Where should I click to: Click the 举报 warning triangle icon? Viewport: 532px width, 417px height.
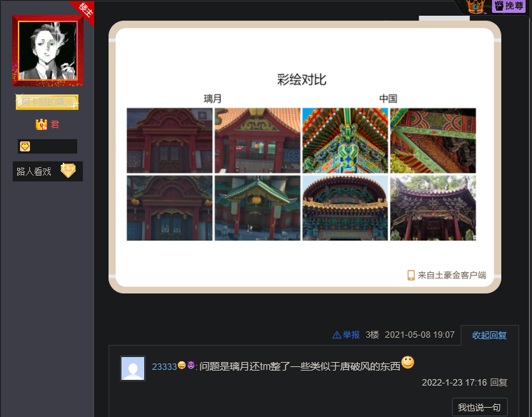click(x=336, y=335)
